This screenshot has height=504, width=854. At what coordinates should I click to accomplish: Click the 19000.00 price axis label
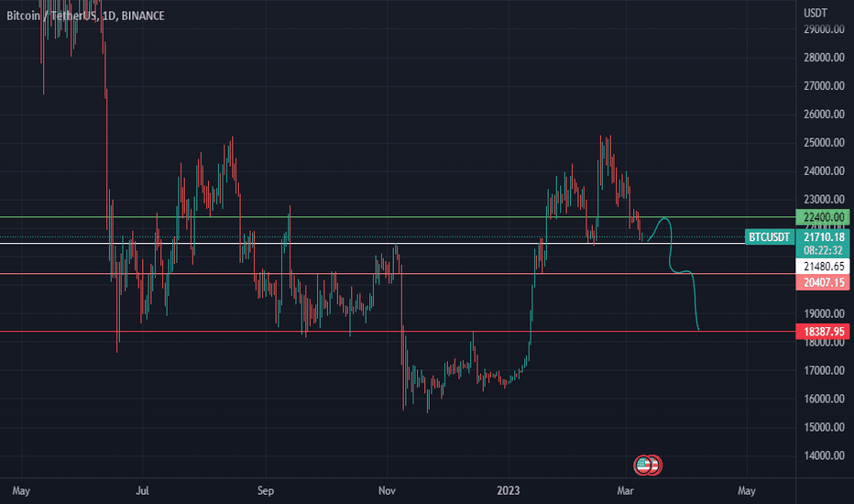tap(824, 313)
